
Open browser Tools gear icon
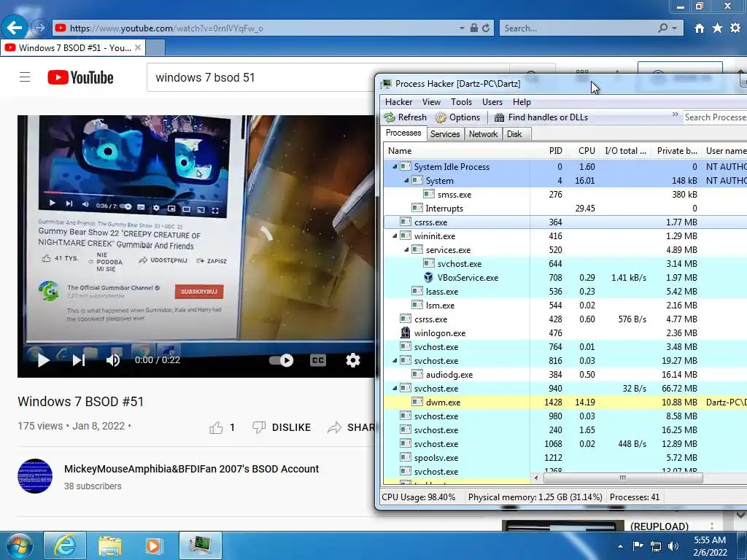pyautogui.click(x=735, y=28)
